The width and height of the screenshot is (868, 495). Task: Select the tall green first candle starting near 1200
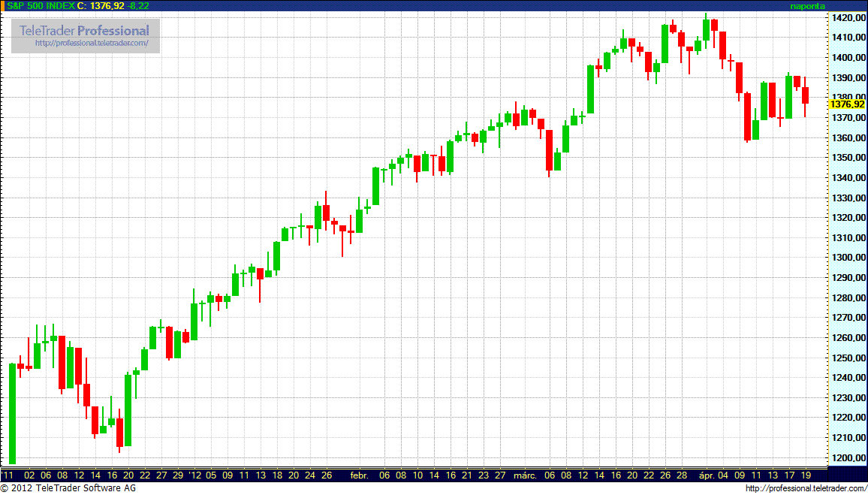(12, 414)
